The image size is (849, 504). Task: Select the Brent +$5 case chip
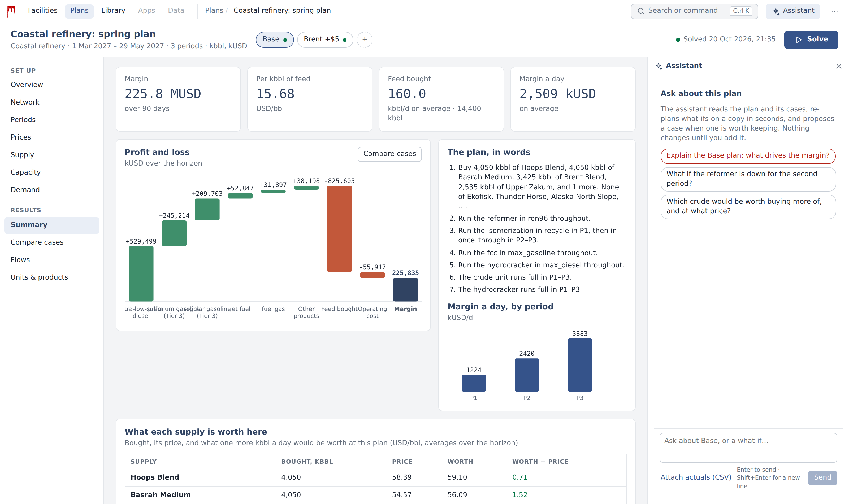point(325,40)
